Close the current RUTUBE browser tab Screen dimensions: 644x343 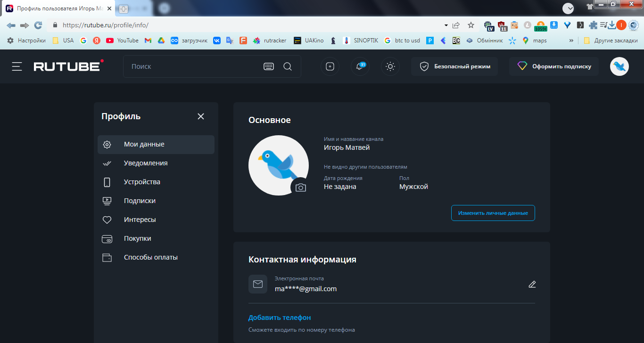click(x=110, y=8)
